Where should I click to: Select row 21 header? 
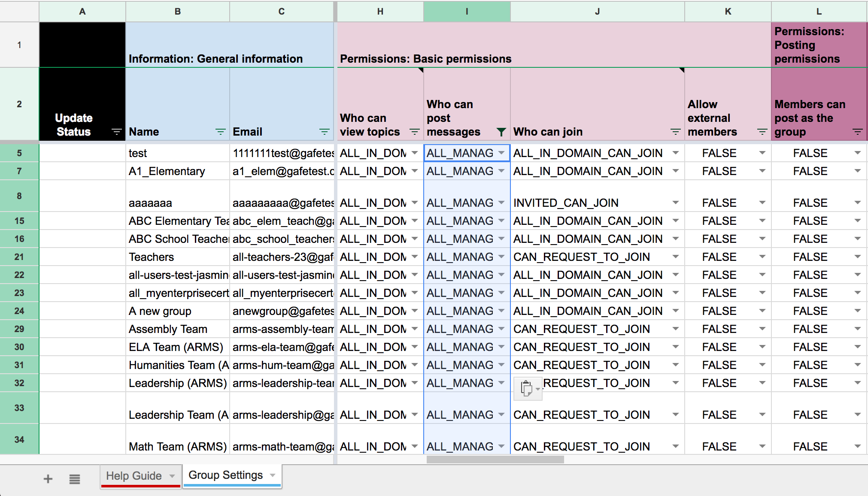(x=19, y=257)
